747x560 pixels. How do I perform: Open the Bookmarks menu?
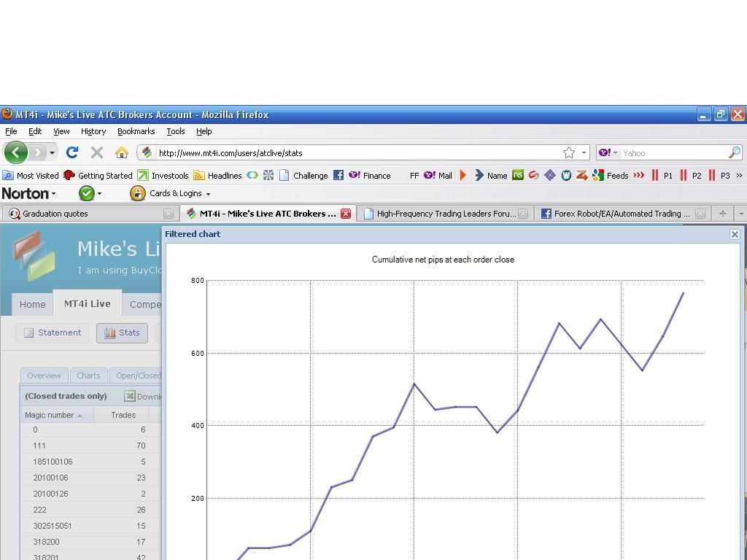pyautogui.click(x=136, y=131)
